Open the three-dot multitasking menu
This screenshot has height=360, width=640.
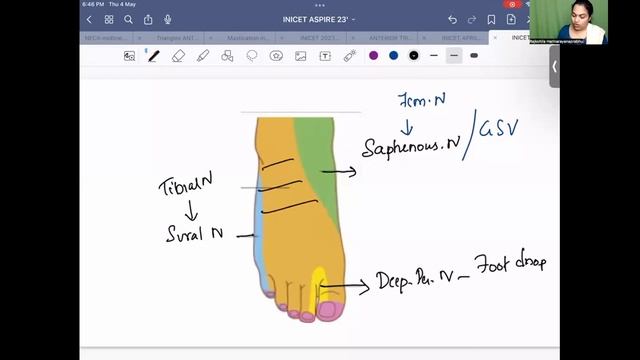point(320,5)
